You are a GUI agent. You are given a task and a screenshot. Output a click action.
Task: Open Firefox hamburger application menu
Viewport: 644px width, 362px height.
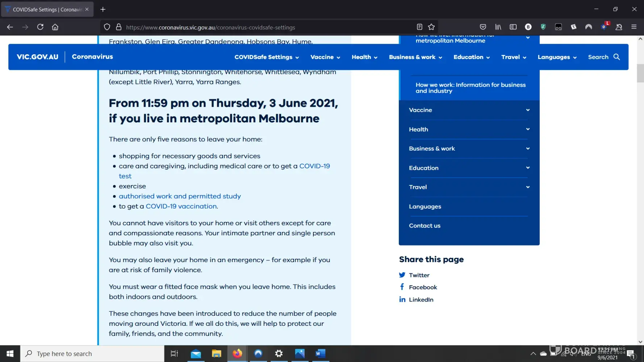(634, 27)
